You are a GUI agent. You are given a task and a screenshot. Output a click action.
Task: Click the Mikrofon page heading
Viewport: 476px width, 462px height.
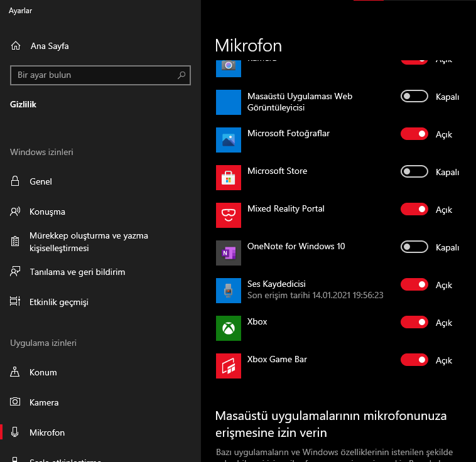click(248, 46)
